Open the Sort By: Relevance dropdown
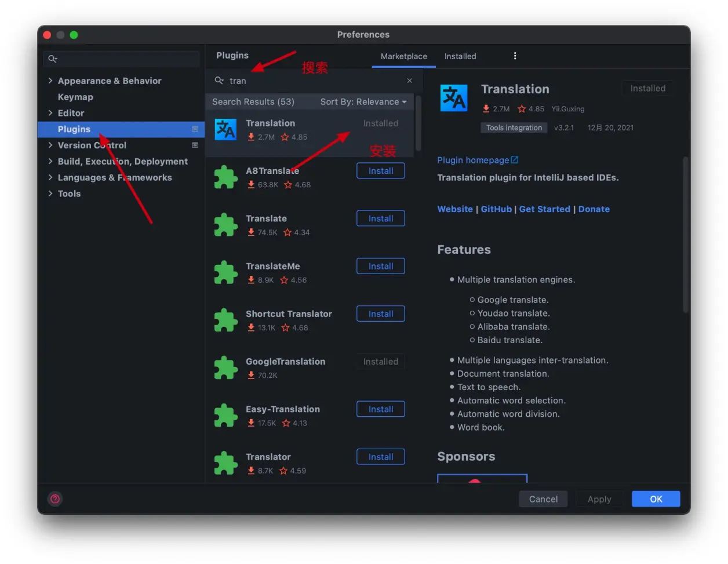 tap(363, 101)
